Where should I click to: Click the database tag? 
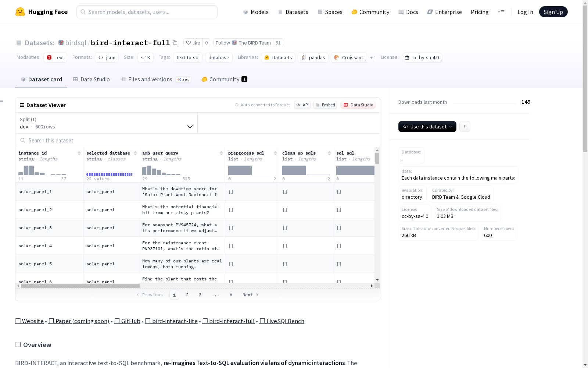coord(219,57)
